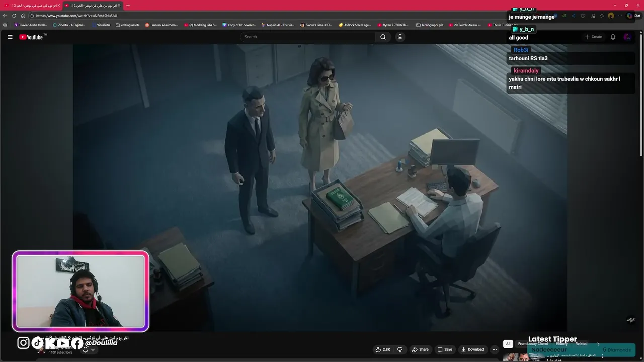This screenshot has width=644, height=362.
Task: Click the chat username Rob3l
Action: tap(521, 50)
